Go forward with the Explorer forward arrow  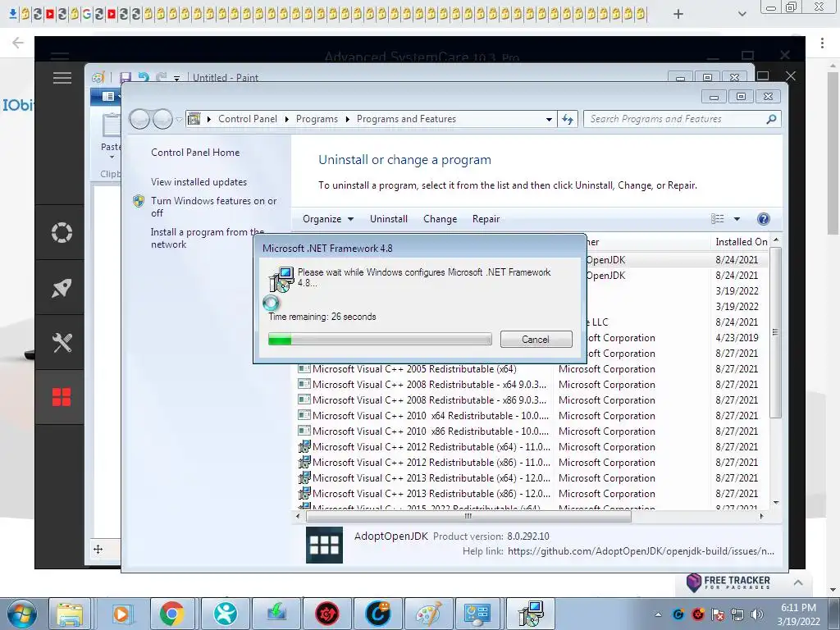pos(162,119)
